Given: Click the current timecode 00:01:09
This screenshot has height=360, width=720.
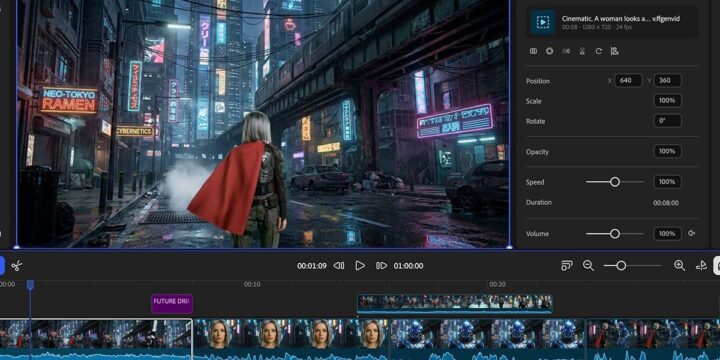Looking at the screenshot, I should pos(312,266).
